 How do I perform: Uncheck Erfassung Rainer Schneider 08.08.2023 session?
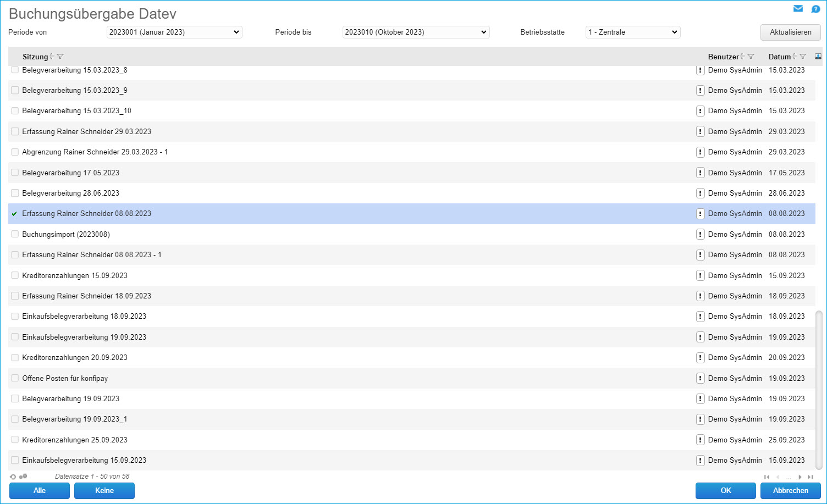coord(15,214)
